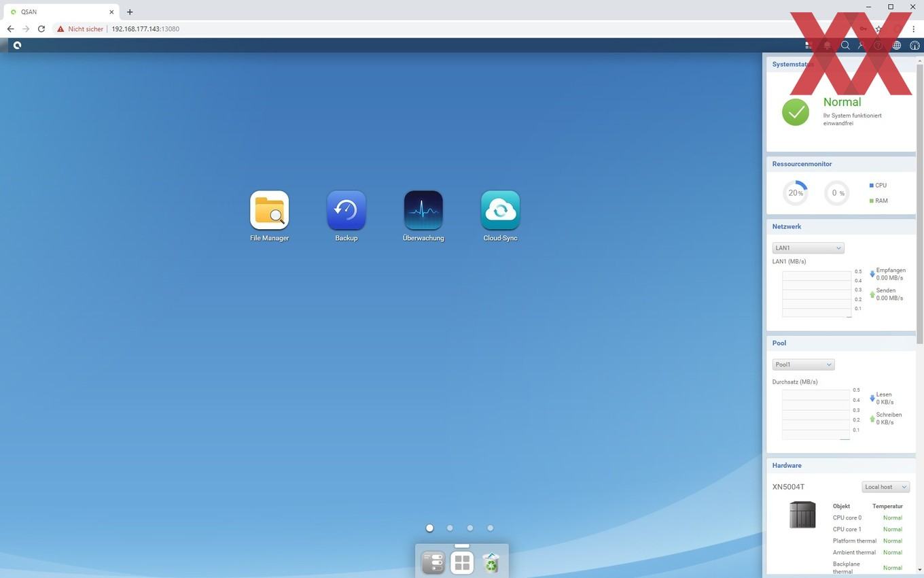Bookmark this page with the star
924x578 pixels.
coord(878,29)
